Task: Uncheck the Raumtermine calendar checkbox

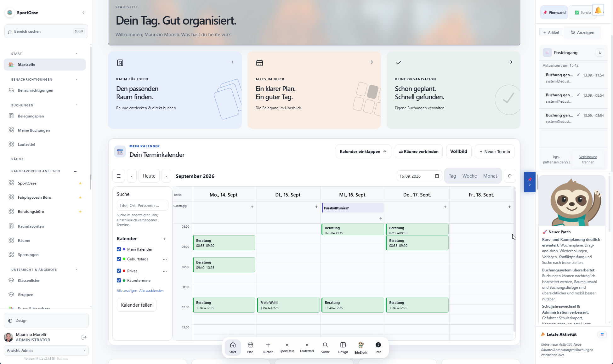Action: coord(119,280)
